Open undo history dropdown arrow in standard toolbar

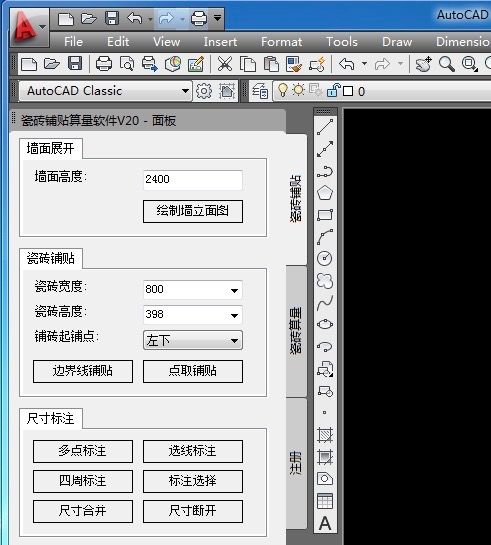coord(364,64)
